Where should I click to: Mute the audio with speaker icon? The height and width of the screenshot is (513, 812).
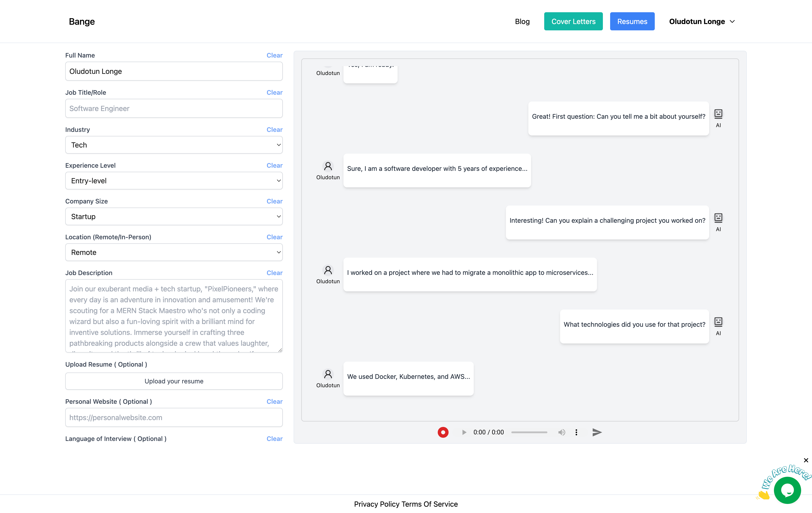(x=561, y=432)
